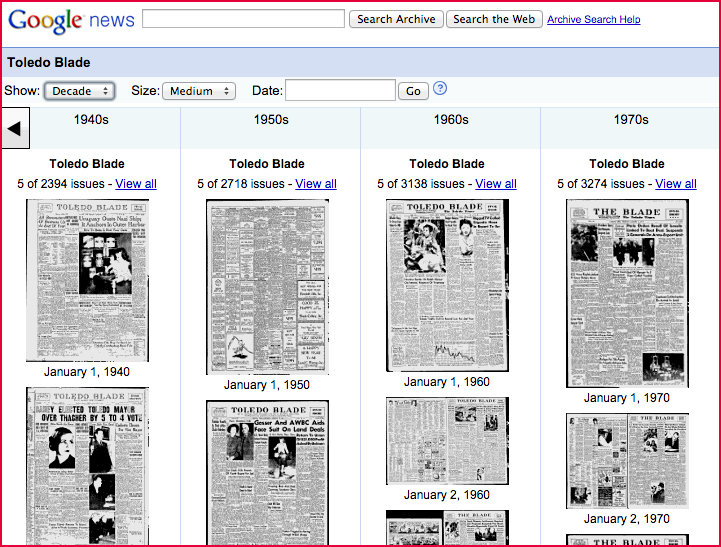The image size is (721, 547).
Task: Open the January 1, 1960 issue thumbnail
Action: [x=447, y=285]
